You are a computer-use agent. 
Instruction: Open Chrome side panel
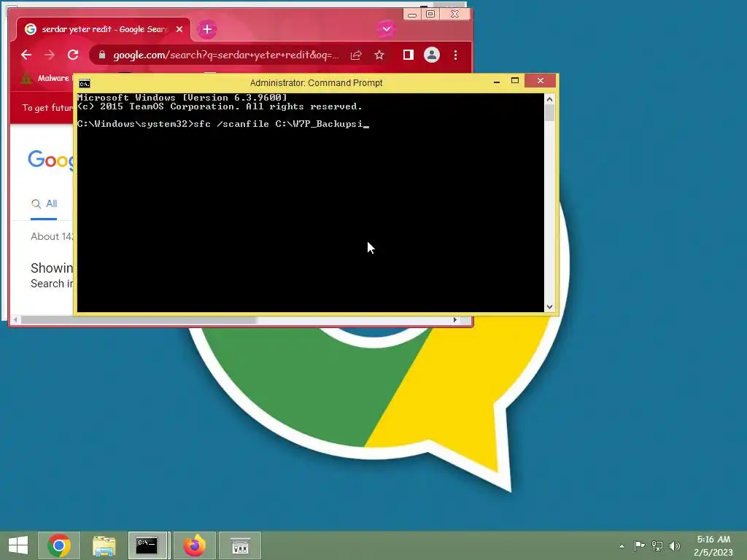[409, 55]
